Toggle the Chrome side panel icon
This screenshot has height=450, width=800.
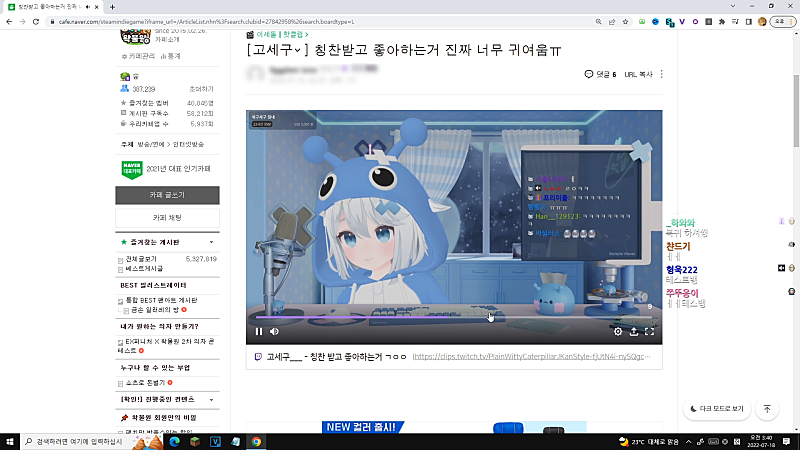click(x=748, y=22)
